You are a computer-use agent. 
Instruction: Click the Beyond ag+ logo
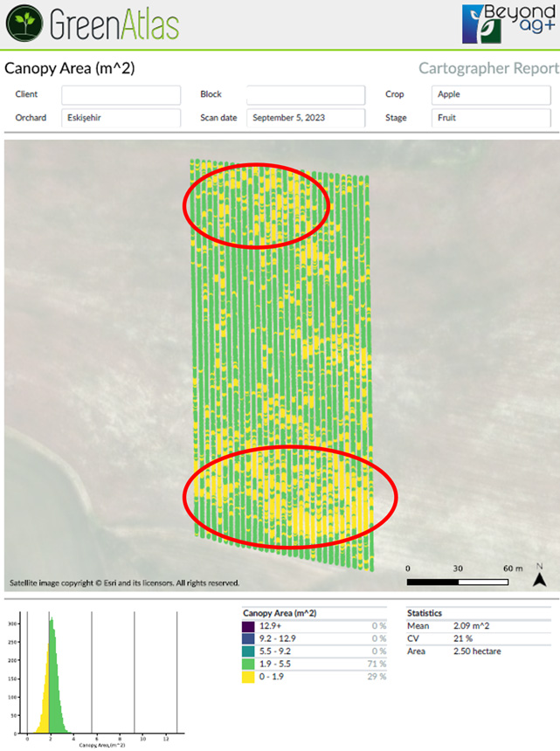click(509, 24)
